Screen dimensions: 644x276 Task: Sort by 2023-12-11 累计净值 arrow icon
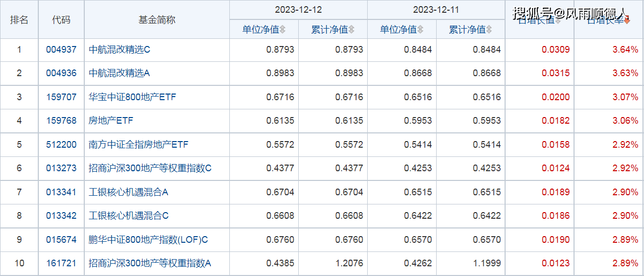(489, 30)
